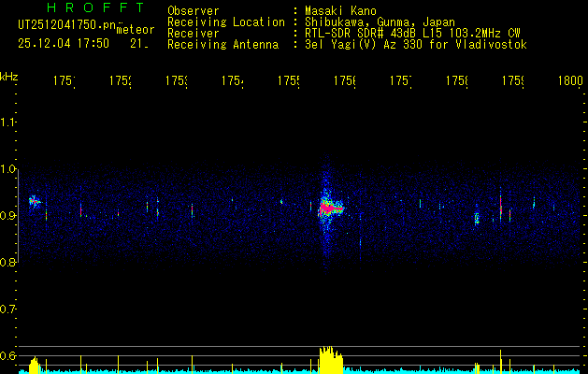Click the word meteor under the file name
This screenshot has height=374, width=588.
(x=136, y=30)
